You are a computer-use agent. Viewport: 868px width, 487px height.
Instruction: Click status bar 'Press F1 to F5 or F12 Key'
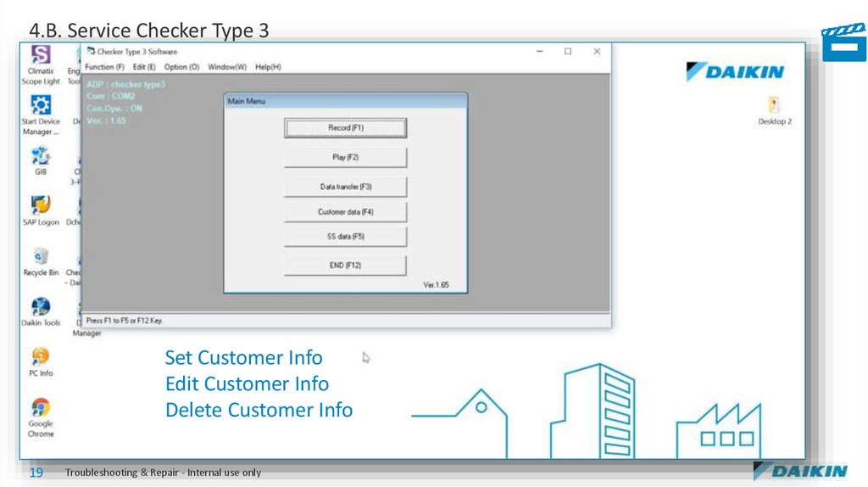coord(124,321)
